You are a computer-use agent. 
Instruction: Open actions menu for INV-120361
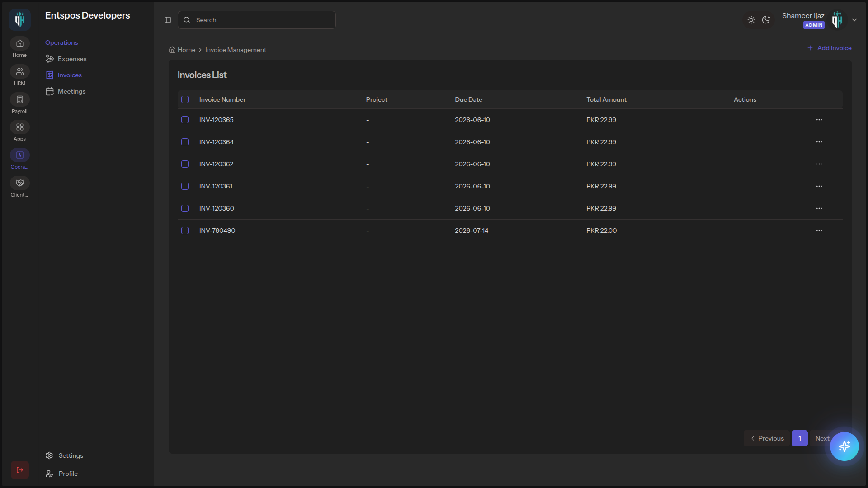(x=819, y=186)
